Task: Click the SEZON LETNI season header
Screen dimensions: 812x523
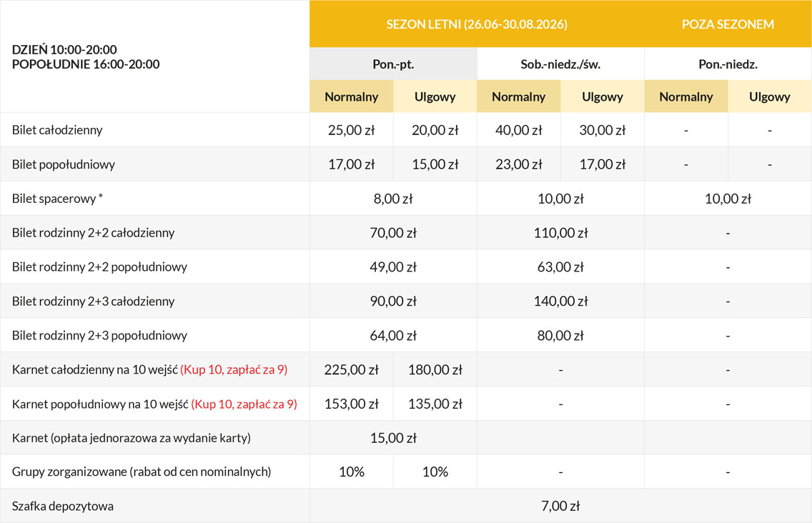Action: (x=476, y=24)
